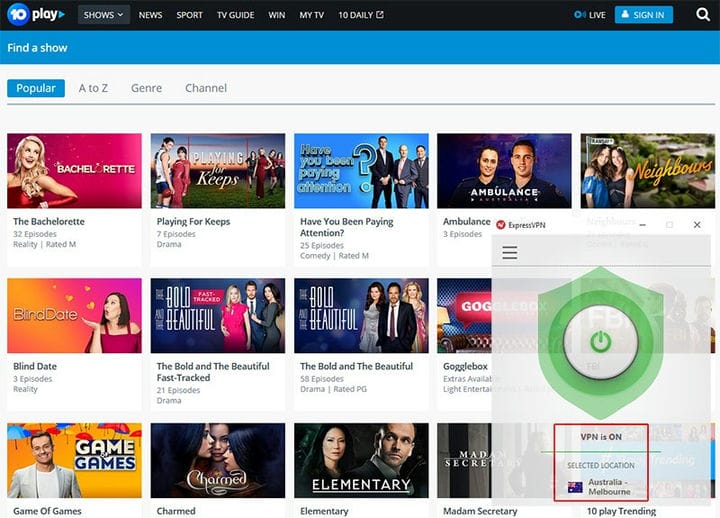Open The Bachelorette thumbnail
Image resolution: width=720 pixels, height=518 pixels.
click(74, 171)
